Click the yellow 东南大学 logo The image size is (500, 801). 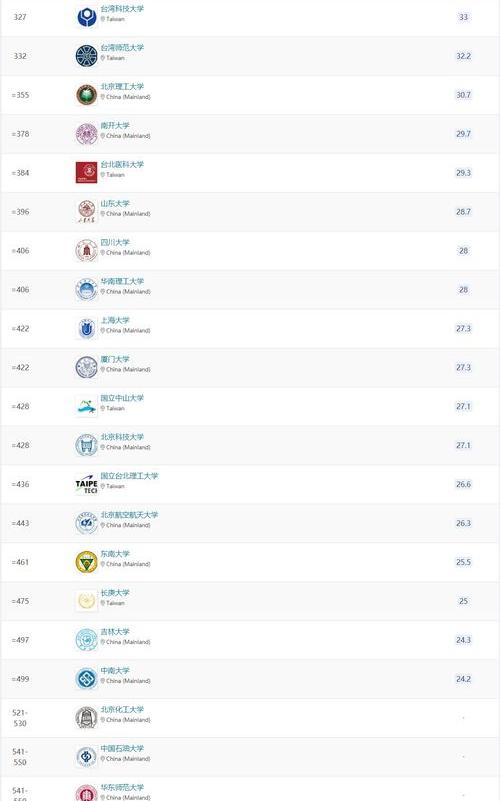point(86,562)
